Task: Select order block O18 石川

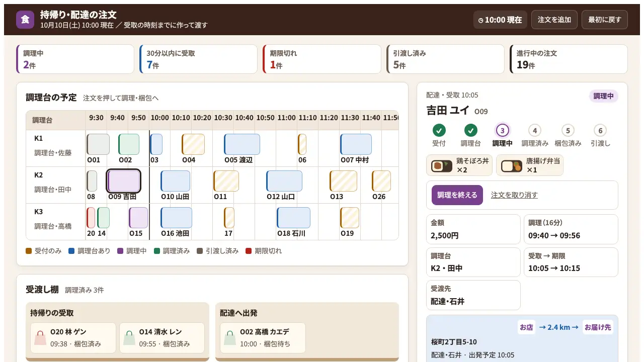Action: tap(293, 218)
